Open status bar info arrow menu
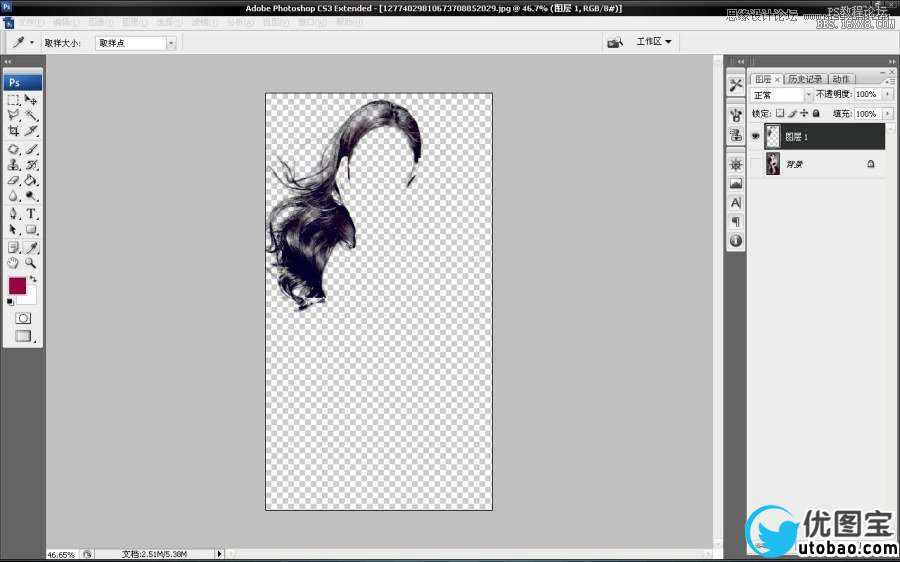This screenshot has width=900, height=562. click(x=219, y=554)
